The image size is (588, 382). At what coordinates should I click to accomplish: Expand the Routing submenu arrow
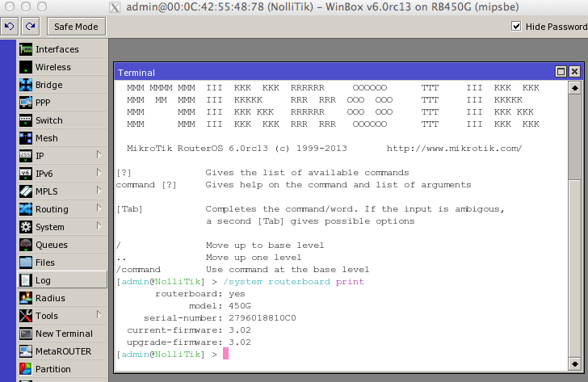pos(99,208)
